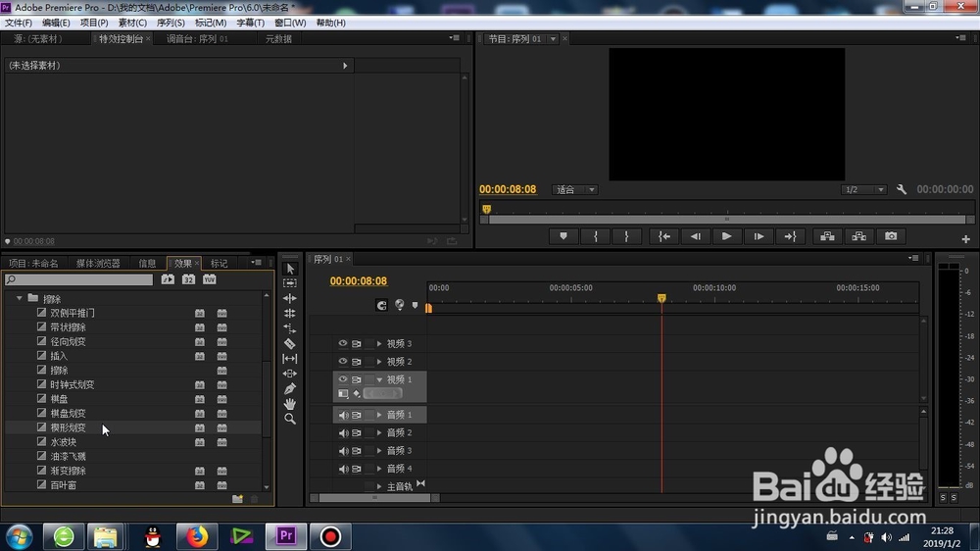
Task: Mute Audio 4 track output
Action: tap(343, 469)
